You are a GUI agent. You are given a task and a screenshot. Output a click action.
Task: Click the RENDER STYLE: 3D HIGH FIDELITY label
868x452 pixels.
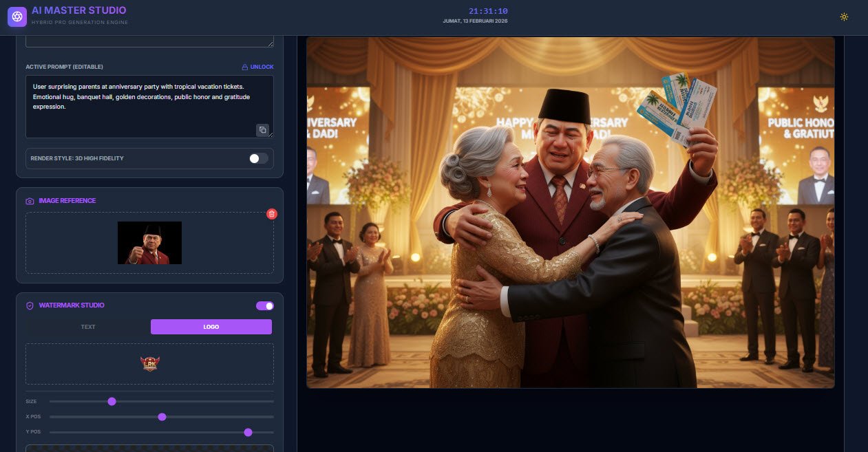77,158
